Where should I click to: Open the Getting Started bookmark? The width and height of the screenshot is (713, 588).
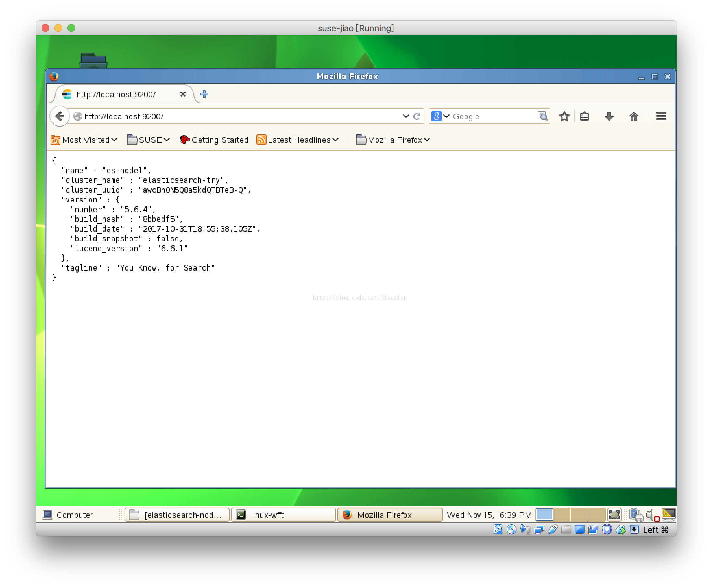pos(214,140)
